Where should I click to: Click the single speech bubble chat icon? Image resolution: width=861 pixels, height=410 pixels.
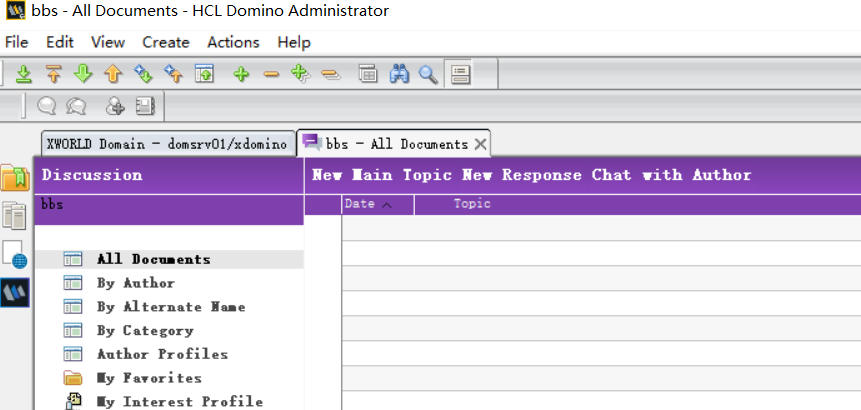47,105
